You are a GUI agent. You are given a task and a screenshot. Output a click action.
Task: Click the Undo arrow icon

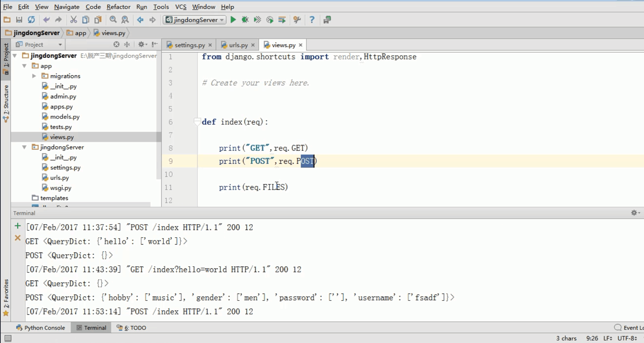tap(46, 20)
